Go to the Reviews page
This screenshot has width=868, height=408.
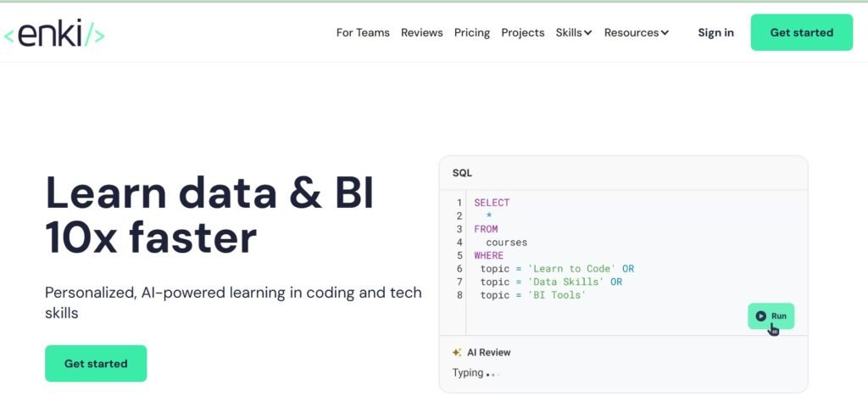coord(422,33)
